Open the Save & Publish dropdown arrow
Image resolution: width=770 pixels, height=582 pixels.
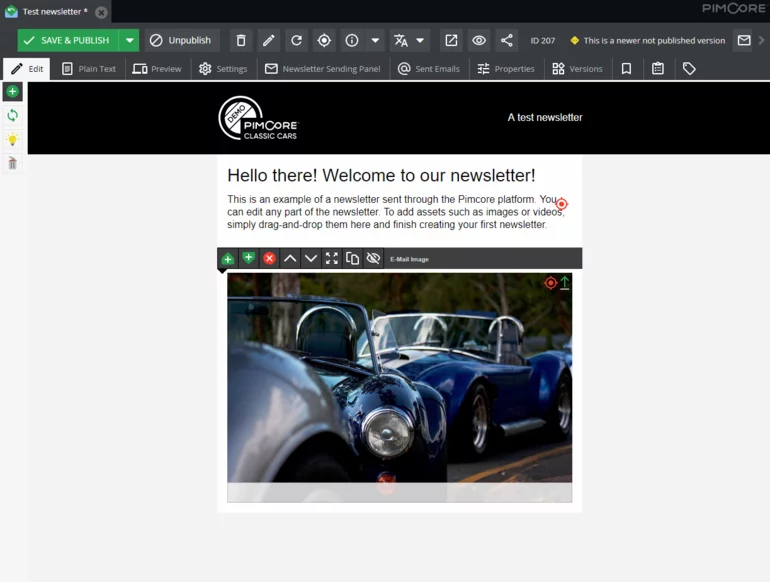(129, 40)
